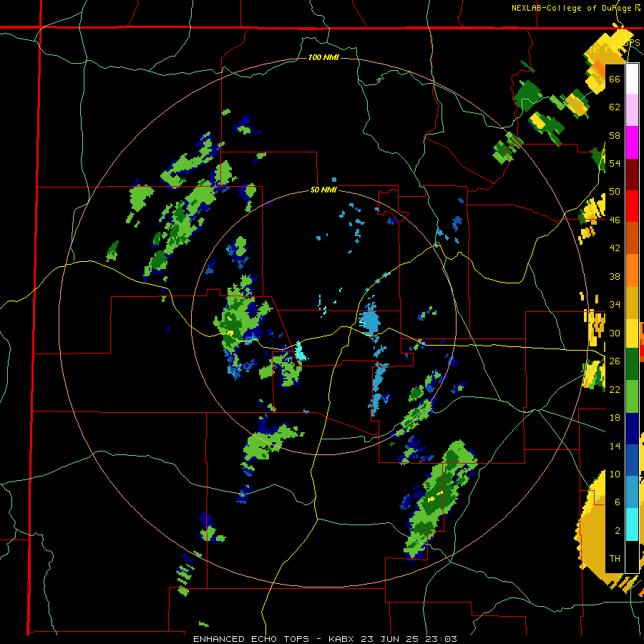
Task: Click the 23:03 timestamp
Action: click(x=441, y=639)
